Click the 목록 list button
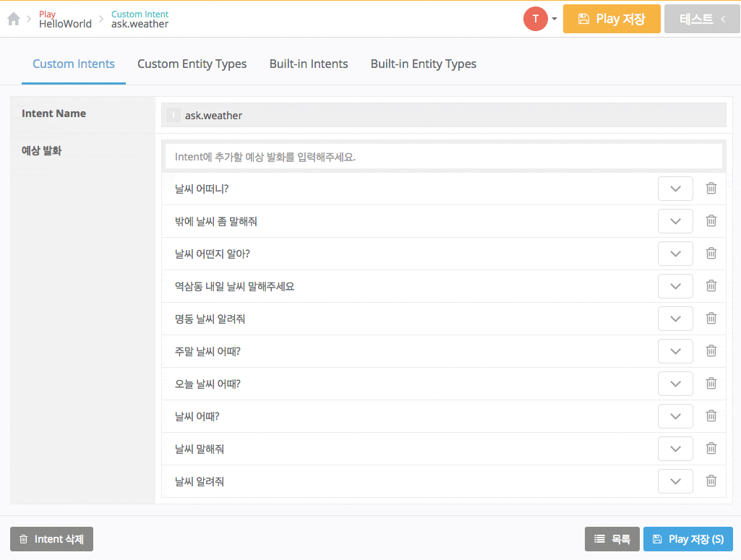Screen dimensions: 741x560 (x=612, y=539)
